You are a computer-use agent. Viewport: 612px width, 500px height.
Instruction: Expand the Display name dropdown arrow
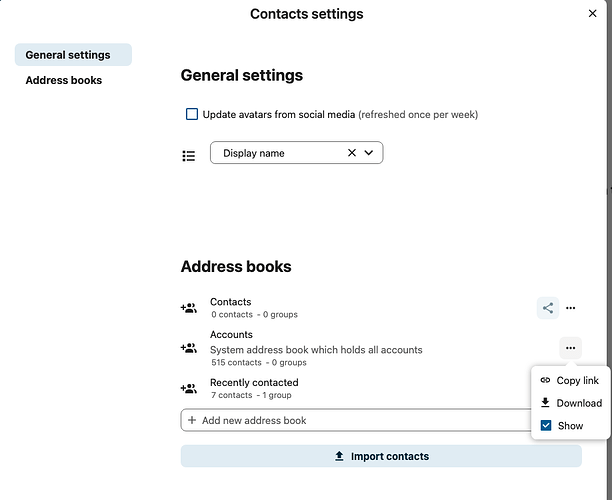[369, 153]
